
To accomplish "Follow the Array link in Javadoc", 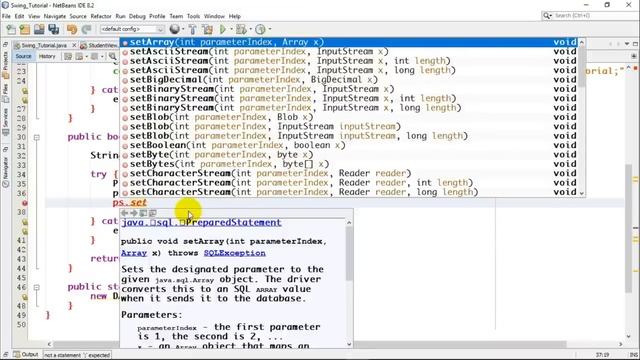I will pyautogui.click(x=134, y=253).
